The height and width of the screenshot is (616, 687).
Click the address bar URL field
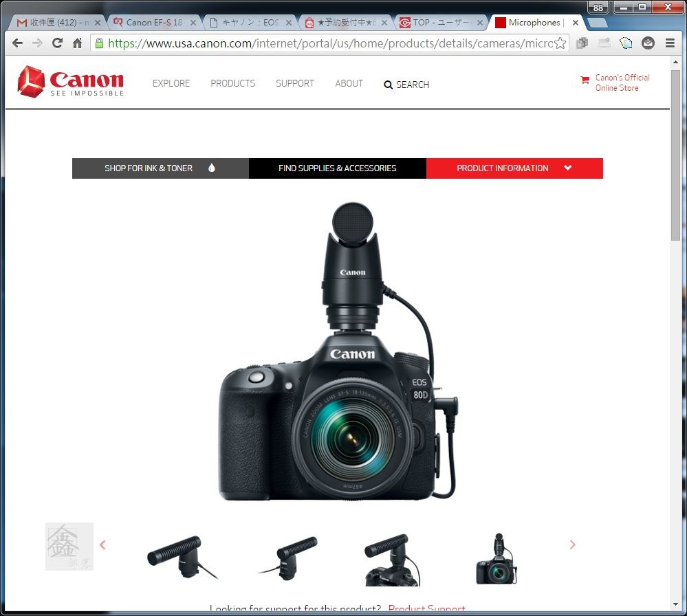[x=330, y=43]
